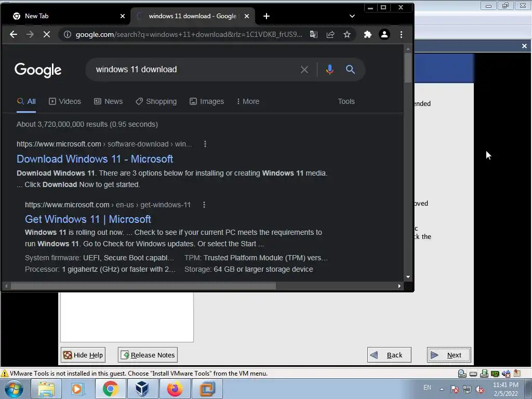This screenshot has width=532, height=399.
Task: Click the VMware sound device status icon
Action: tap(506, 374)
